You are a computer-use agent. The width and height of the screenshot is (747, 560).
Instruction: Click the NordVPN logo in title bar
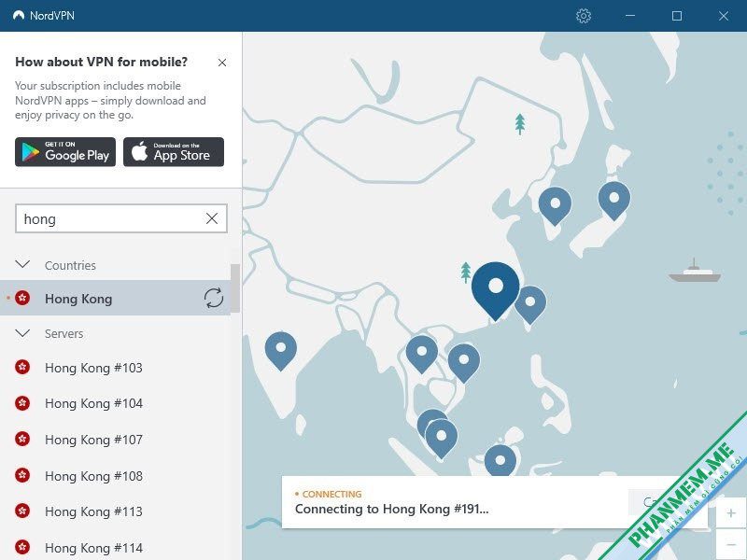click(x=19, y=15)
